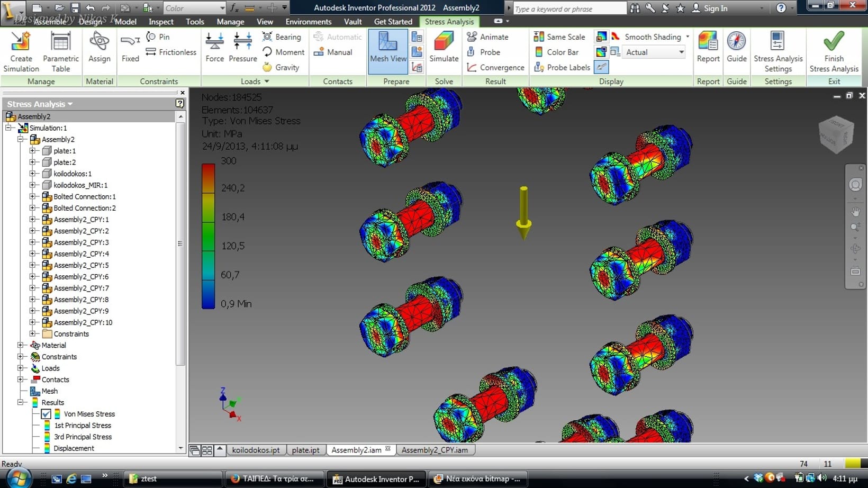Viewport: 868px width, 488px height.
Task: Uncheck the Von Mises Stress result checkbox
Action: [46, 414]
